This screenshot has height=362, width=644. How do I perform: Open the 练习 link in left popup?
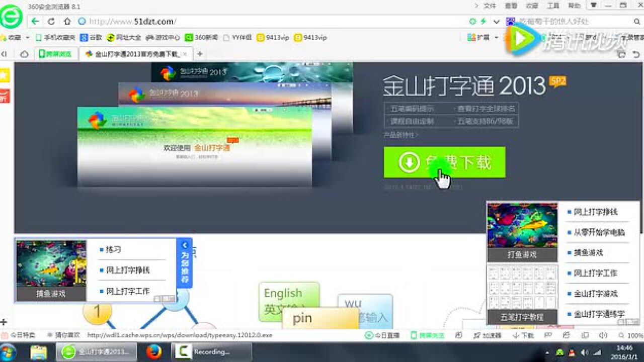point(113,249)
